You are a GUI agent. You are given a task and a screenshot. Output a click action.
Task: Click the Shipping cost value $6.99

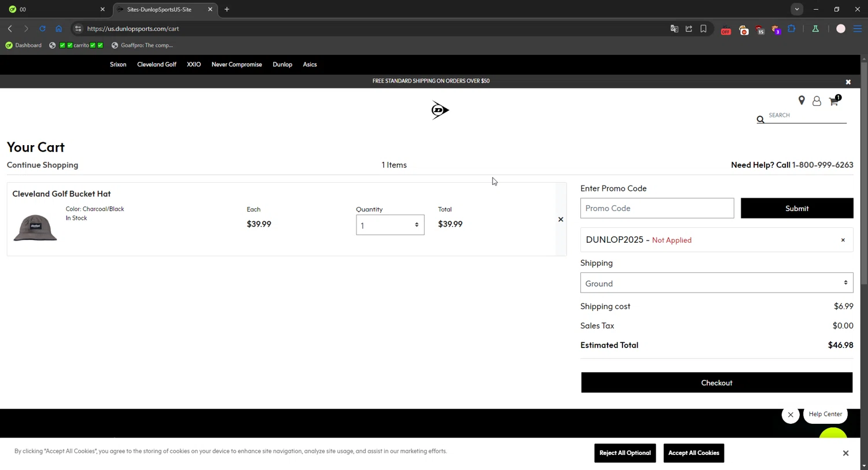(843, 306)
